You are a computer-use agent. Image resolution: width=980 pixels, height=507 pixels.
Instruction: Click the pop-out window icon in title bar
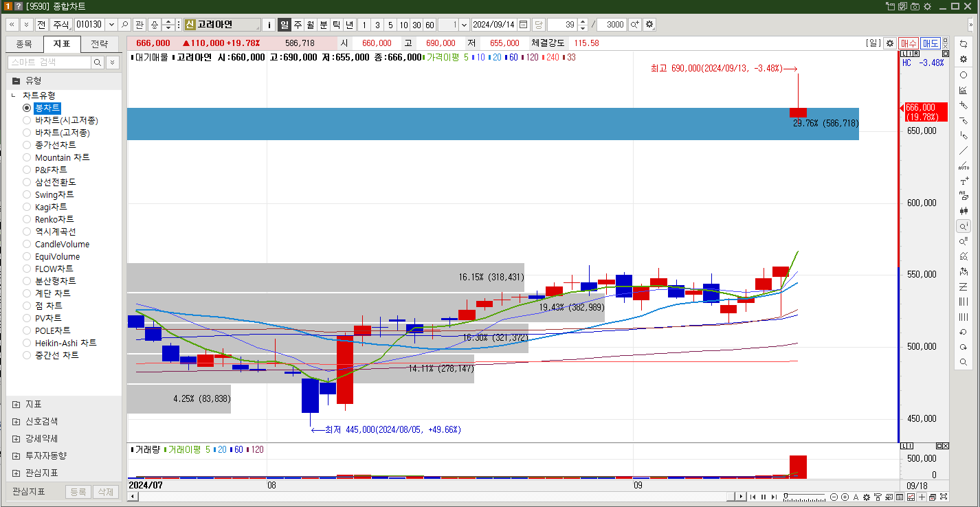click(890, 6)
